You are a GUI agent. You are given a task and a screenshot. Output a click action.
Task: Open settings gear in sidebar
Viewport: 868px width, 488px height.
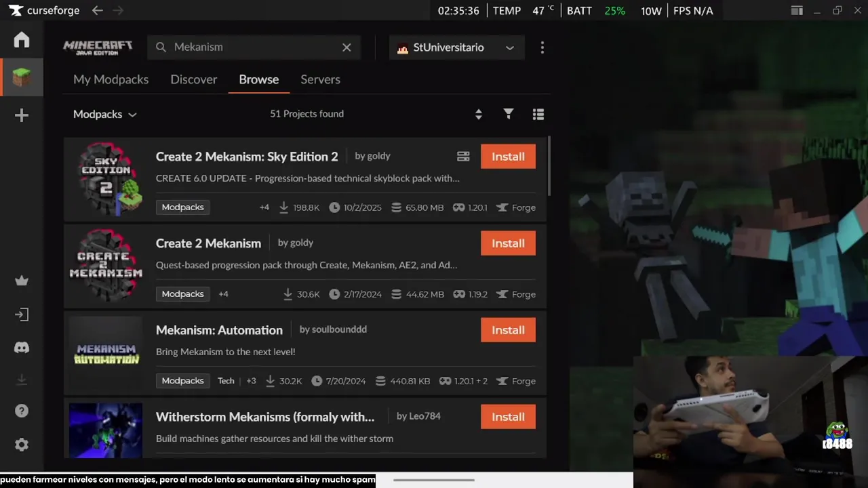22,445
